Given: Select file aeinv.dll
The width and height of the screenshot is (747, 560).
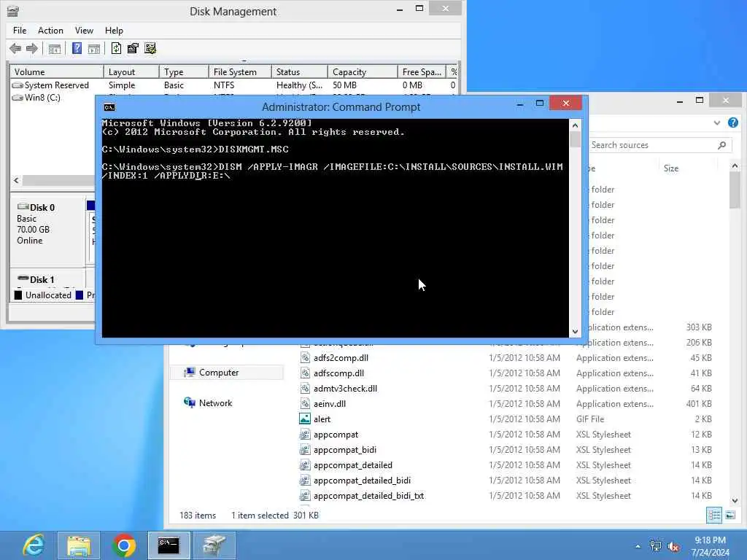Looking at the screenshot, I should click(x=330, y=403).
